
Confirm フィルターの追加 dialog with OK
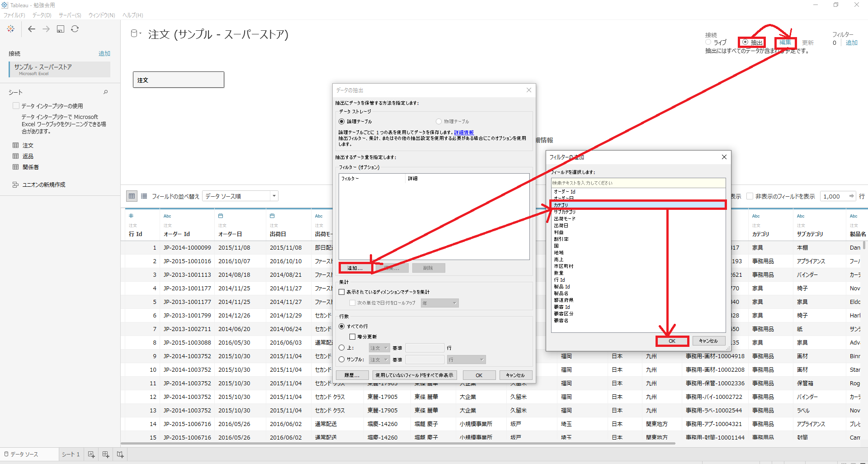click(672, 341)
